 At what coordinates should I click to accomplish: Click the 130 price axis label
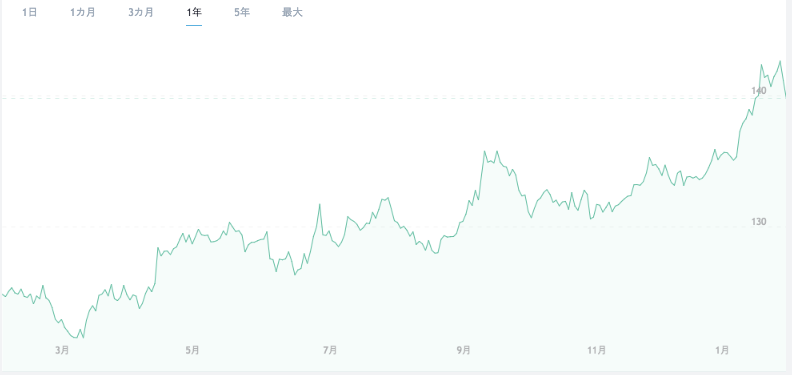[759, 221]
